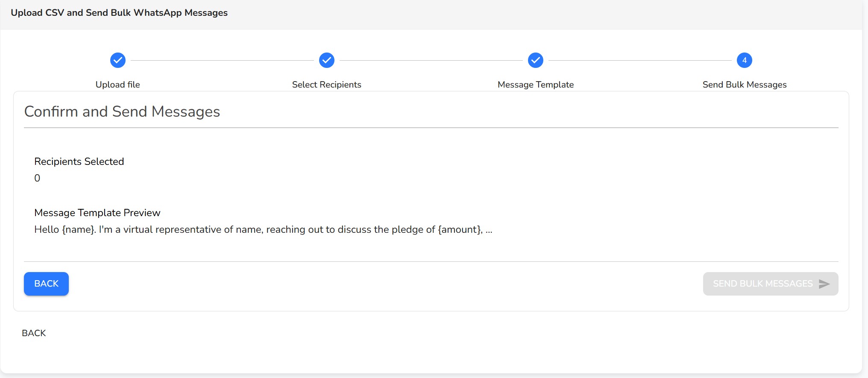Click the connector line after Upload file step

(222, 61)
